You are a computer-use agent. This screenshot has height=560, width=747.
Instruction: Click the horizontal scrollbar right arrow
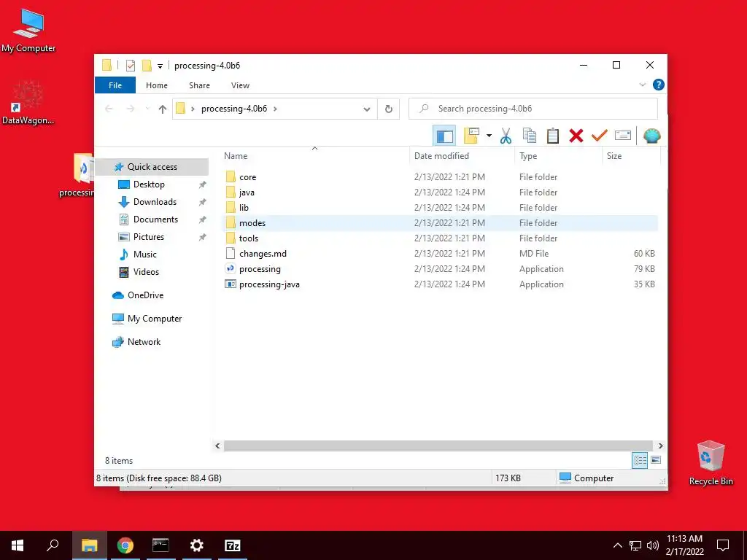pyautogui.click(x=660, y=446)
